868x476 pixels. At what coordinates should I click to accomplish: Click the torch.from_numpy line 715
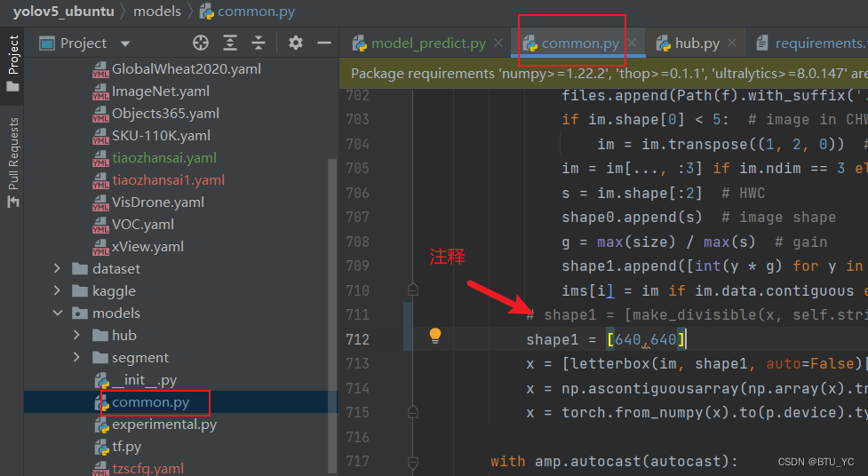[697, 412]
